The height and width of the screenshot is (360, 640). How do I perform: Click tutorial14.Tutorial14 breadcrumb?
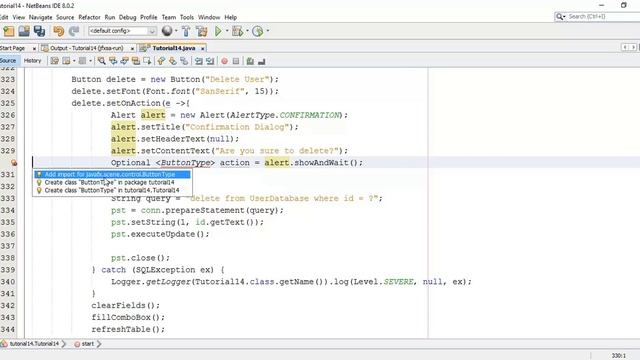(x=34, y=344)
